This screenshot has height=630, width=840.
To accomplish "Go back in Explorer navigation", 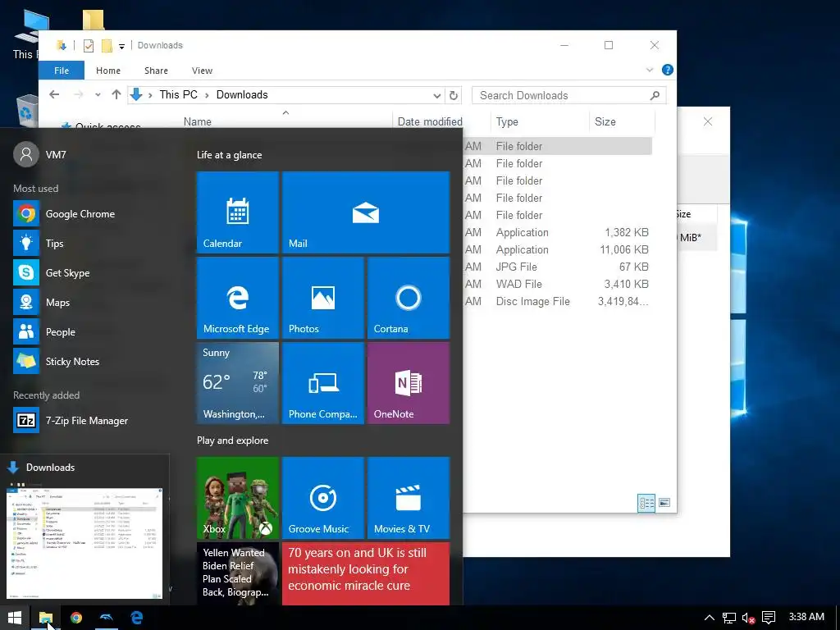I will [x=54, y=95].
